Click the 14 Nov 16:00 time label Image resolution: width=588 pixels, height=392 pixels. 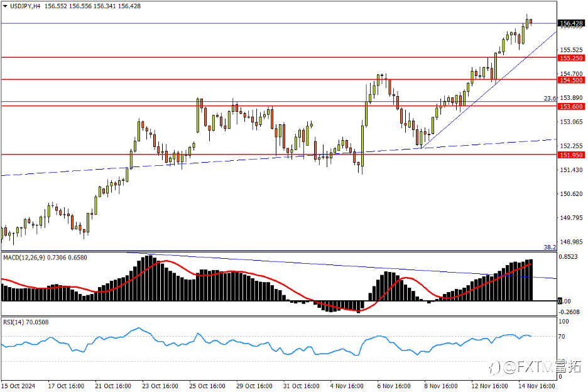536,386
